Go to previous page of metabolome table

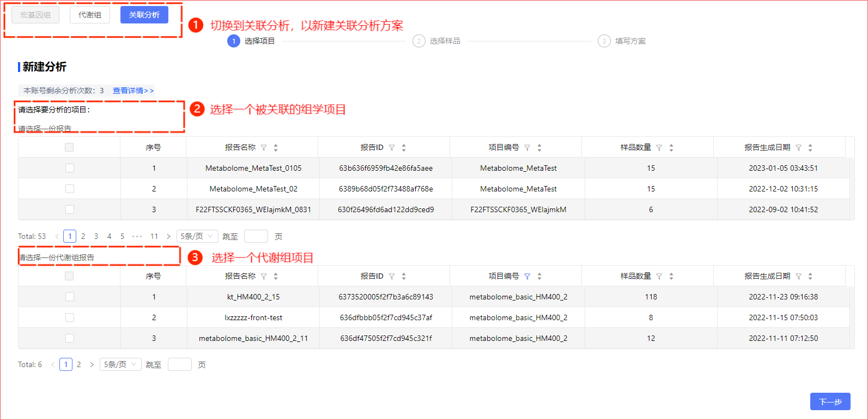[53, 364]
